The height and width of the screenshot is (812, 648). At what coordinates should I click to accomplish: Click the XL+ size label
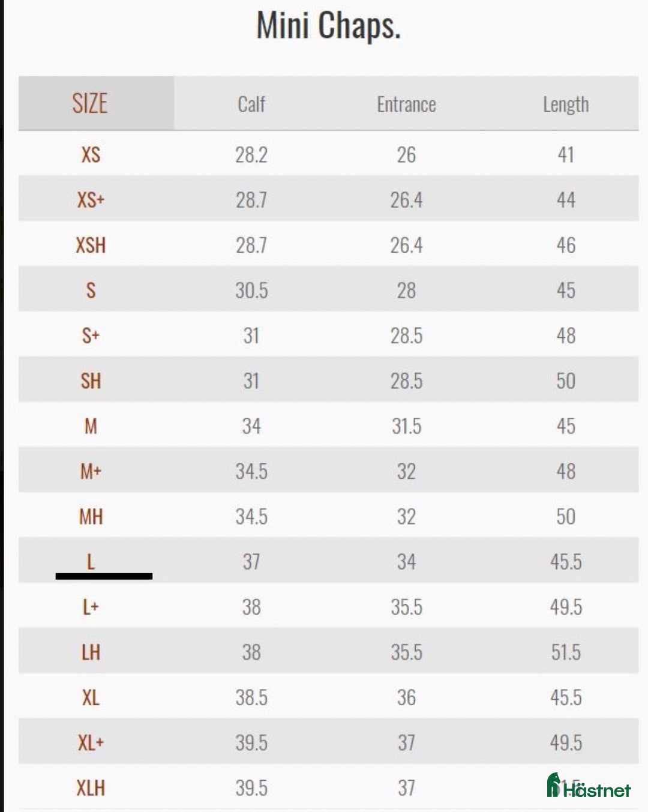pyautogui.click(x=91, y=742)
